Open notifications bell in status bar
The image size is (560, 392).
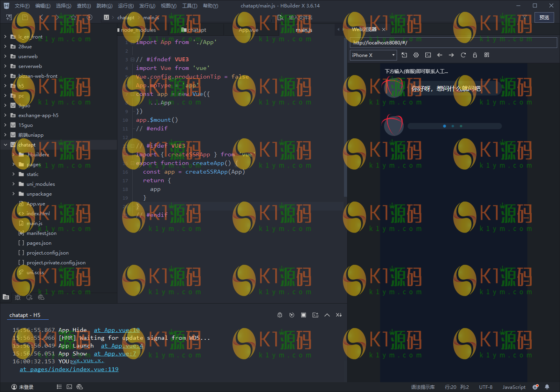click(547, 387)
